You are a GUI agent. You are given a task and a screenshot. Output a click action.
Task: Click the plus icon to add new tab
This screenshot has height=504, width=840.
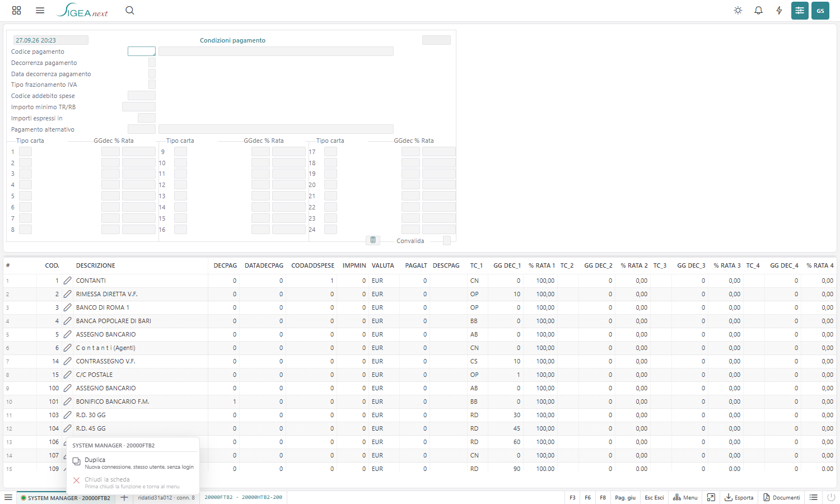(124, 497)
